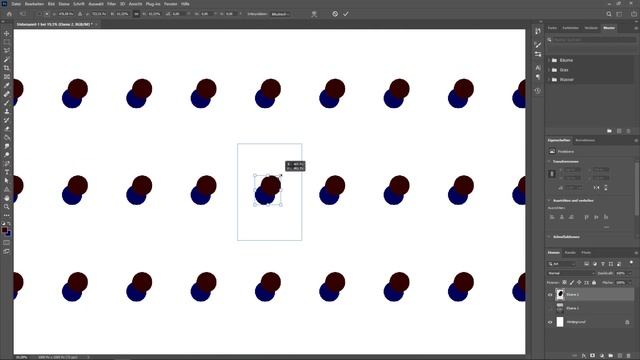The height and width of the screenshot is (360, 640).
Task: Click the foreground color swatch
Action: pos(4,230)
